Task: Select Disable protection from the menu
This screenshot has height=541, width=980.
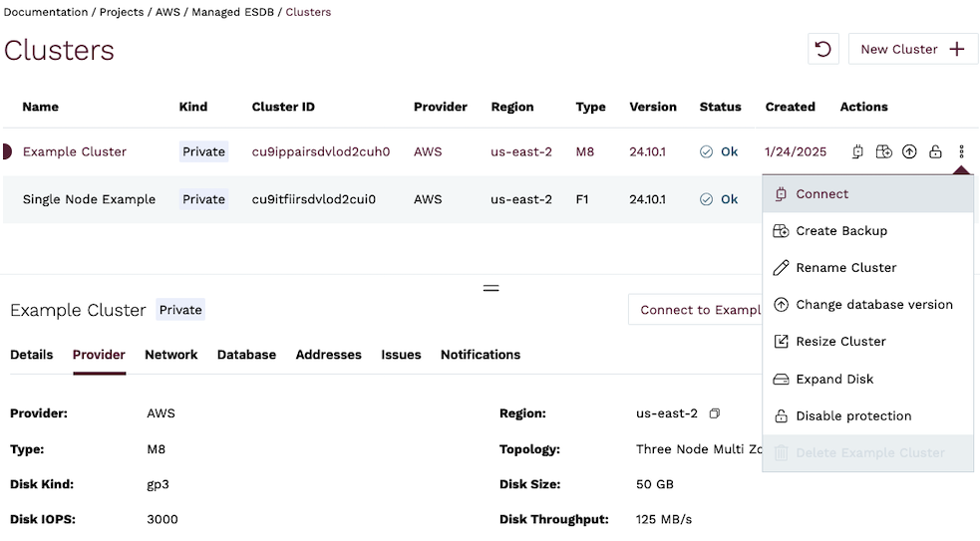Action: pyautogui.click(x=853, y=415)
